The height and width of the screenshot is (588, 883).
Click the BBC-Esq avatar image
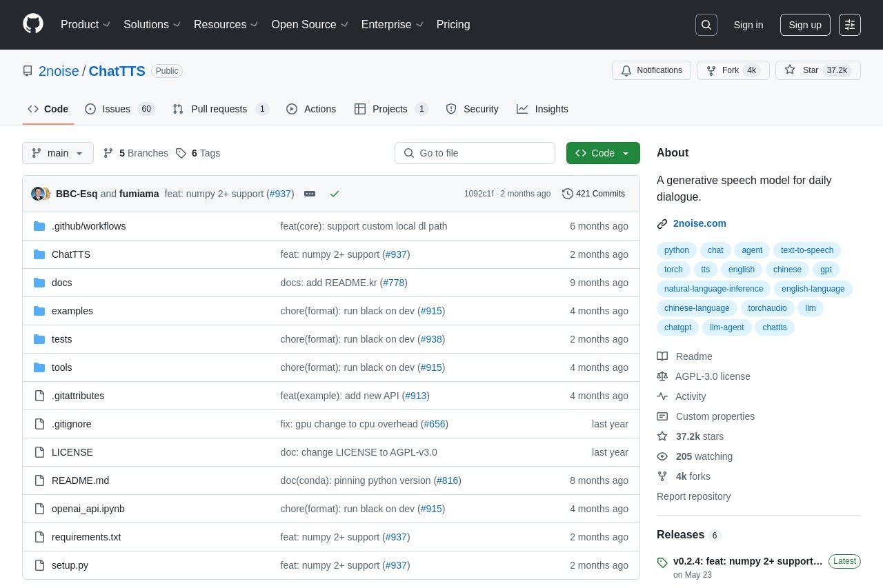tap(39, 194)
